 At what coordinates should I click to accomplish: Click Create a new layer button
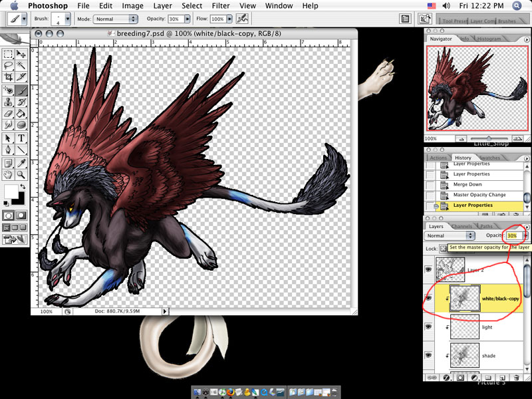(502, 377)
